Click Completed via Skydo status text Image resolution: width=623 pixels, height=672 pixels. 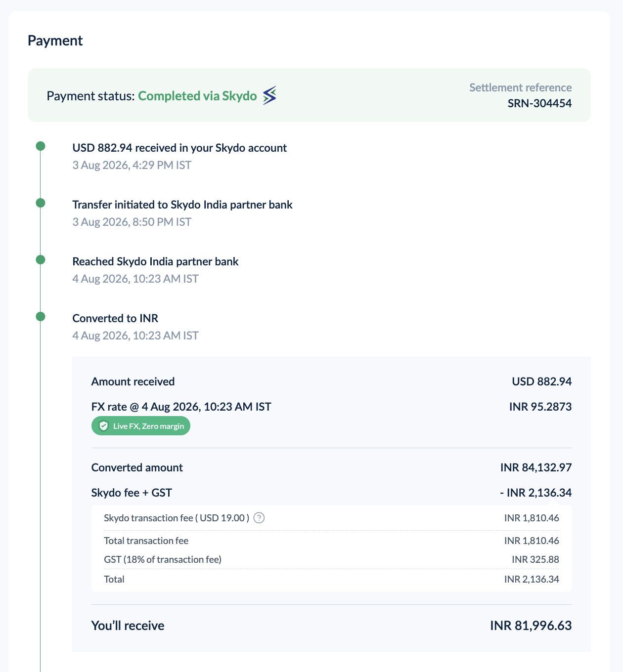tap(197, 96)
